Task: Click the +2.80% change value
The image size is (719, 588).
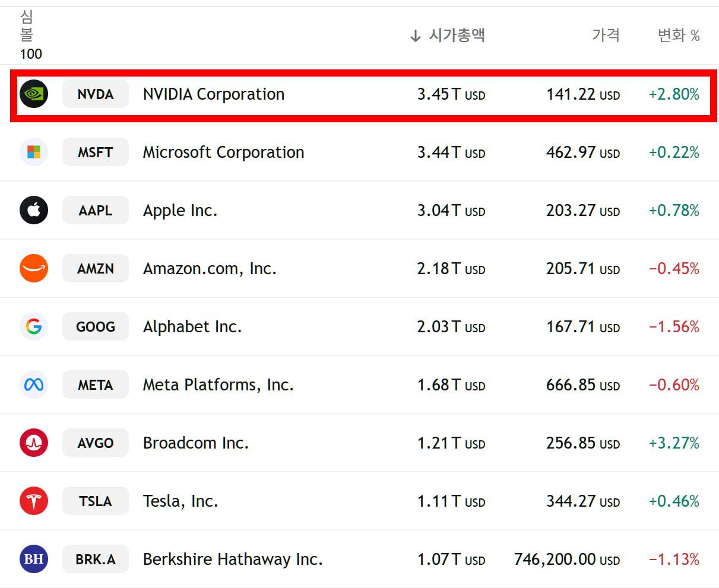Action: pos(674,94)
